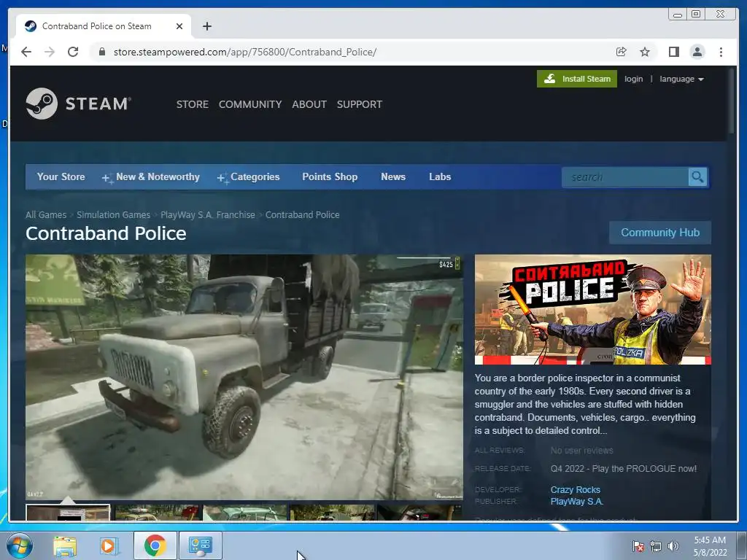Close the Contraband Police on Steam tab
This screenshot has width=747, height=560.
coord(179,26)
